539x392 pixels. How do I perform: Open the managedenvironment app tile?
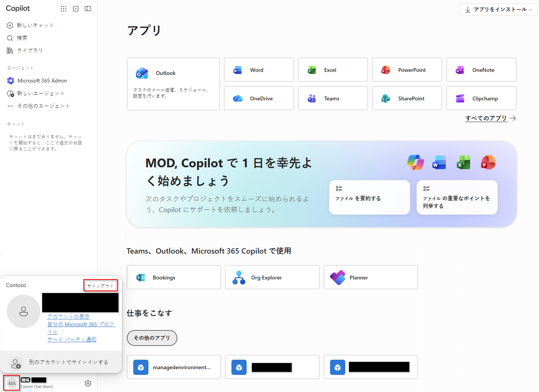click(x=174, y=367)
